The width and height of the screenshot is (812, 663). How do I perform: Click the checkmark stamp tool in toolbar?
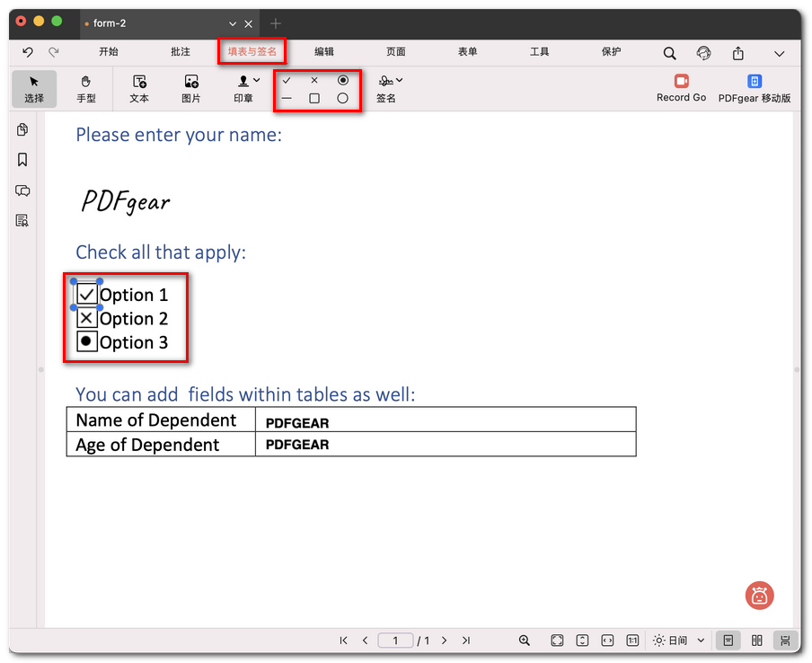pyautogui.click(x=287, y=81)
